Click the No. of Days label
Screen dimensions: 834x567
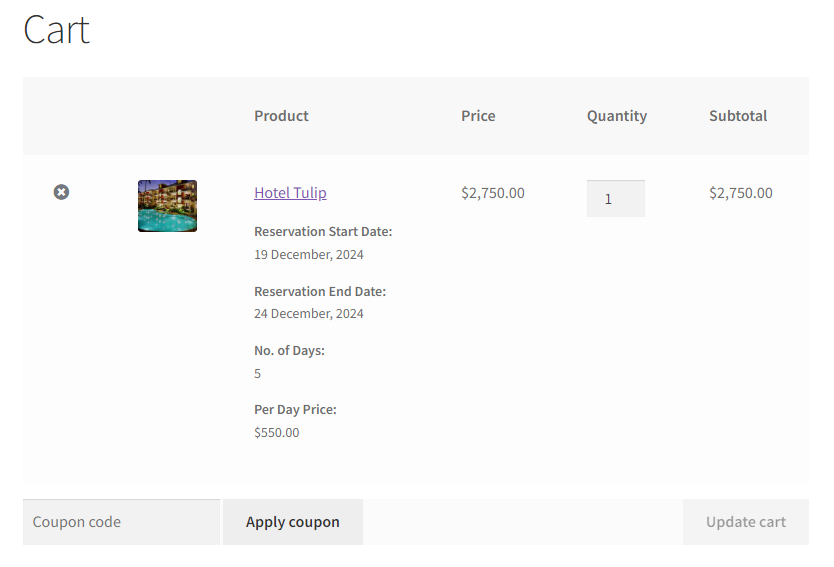(289, 351)
